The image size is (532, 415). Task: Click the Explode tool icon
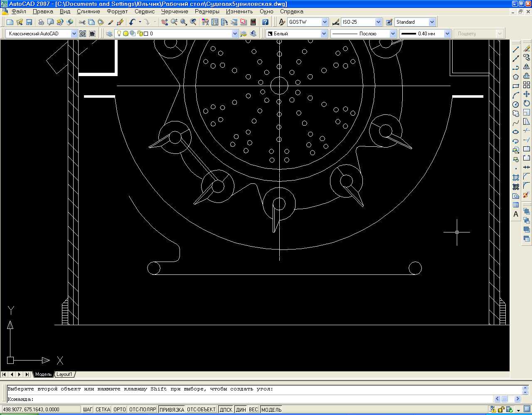pos(527,195)
